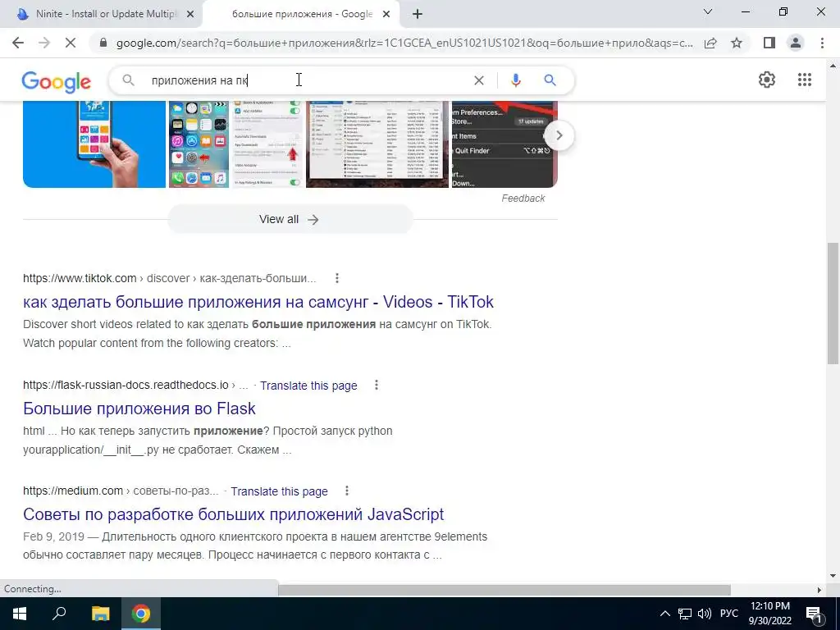Close the большие приложения Google tab

click(386, 15)
